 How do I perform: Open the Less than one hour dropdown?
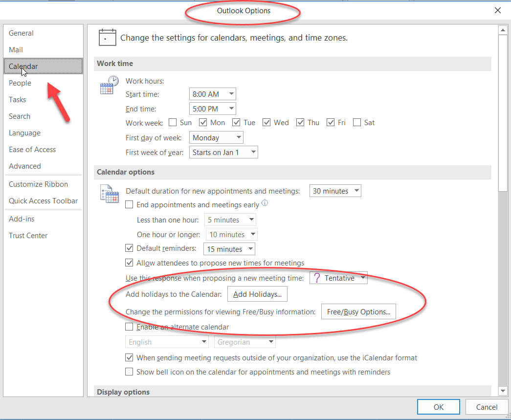point(230,220)
